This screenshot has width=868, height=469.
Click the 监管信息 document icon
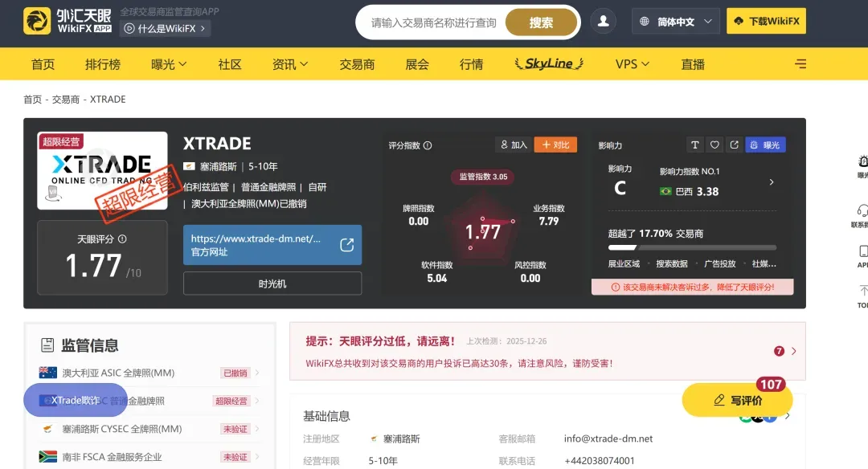[47, 345]
